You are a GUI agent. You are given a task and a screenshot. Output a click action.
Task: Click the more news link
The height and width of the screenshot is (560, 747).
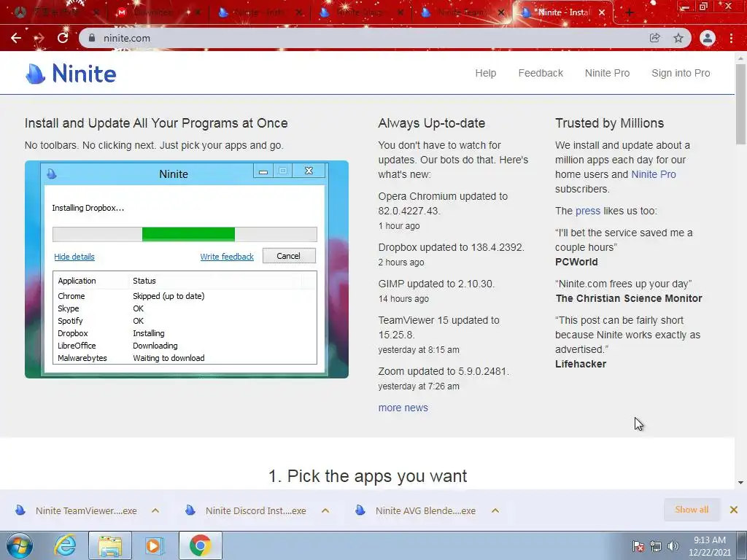[403, 408]
